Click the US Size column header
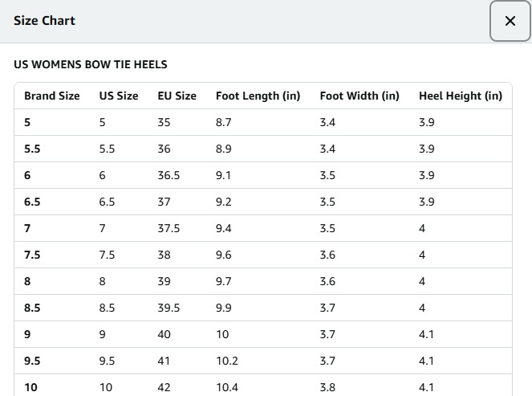 119,96
